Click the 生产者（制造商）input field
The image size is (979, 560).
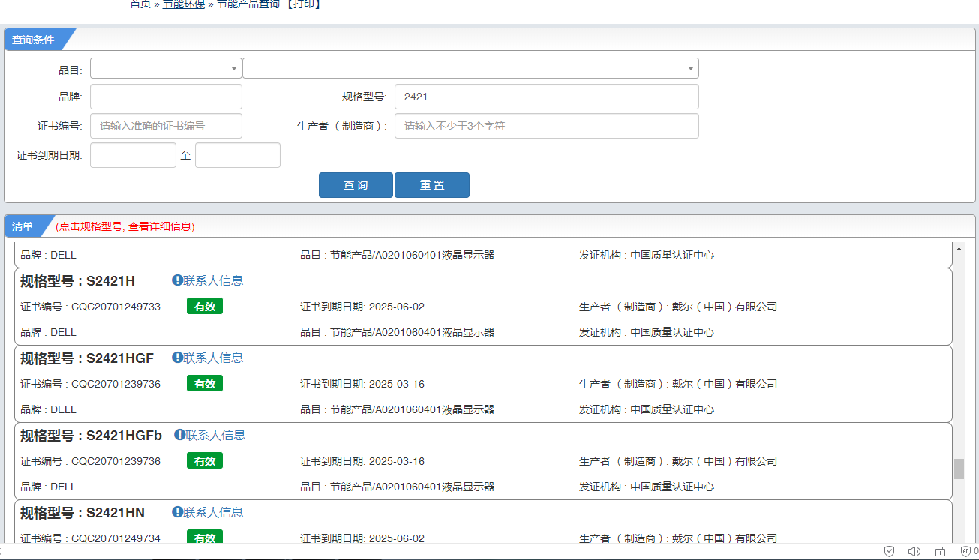(x=547, y=126)
